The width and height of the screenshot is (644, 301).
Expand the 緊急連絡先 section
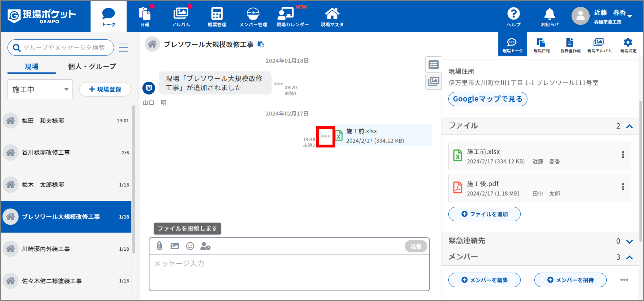(x=629, y=241)
